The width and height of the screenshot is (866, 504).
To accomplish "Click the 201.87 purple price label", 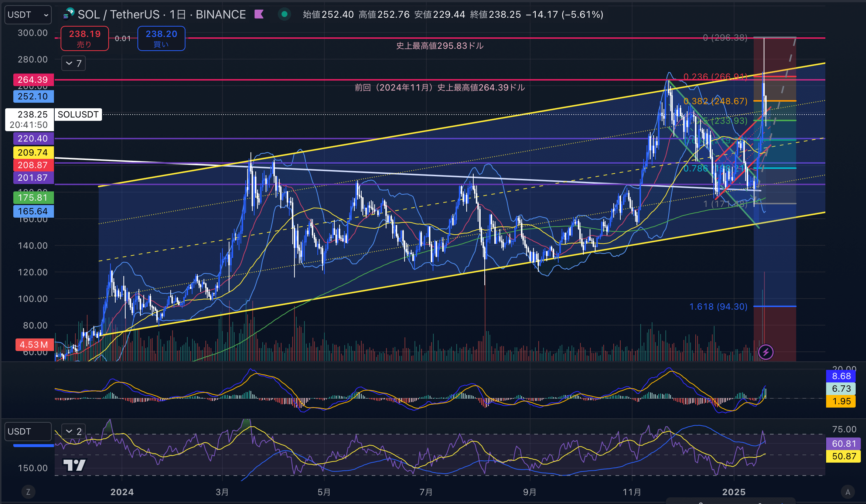I will tap(33, 178).
